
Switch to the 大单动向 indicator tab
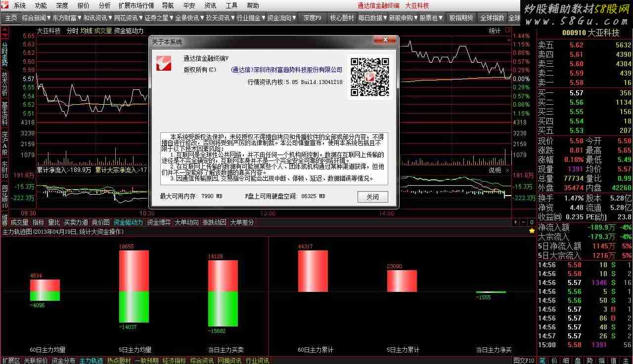186,222
